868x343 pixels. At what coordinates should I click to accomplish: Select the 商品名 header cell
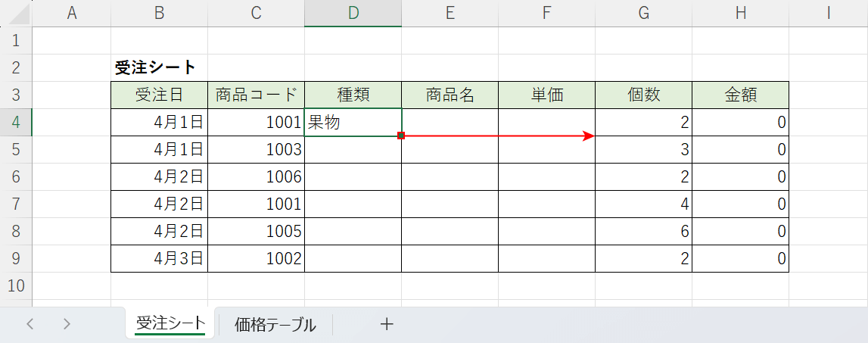[450, 95]
